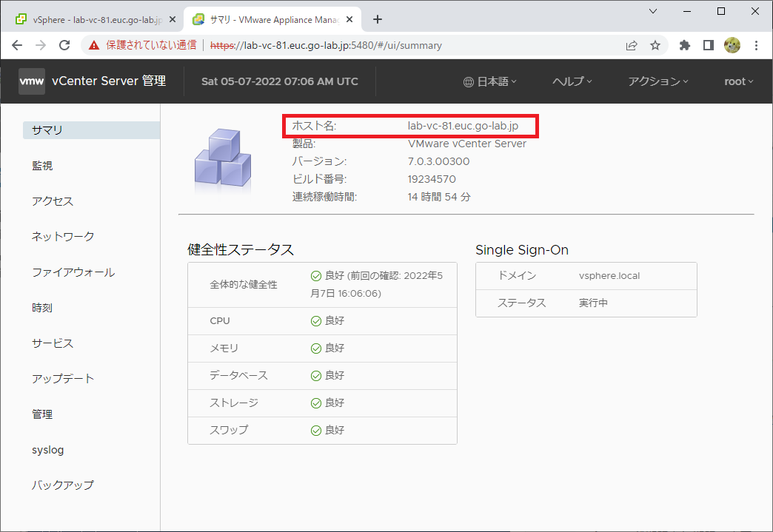This screenshot has width=773, height=532.
Task: Open the tab search chevron
Action: coord(653,11)
